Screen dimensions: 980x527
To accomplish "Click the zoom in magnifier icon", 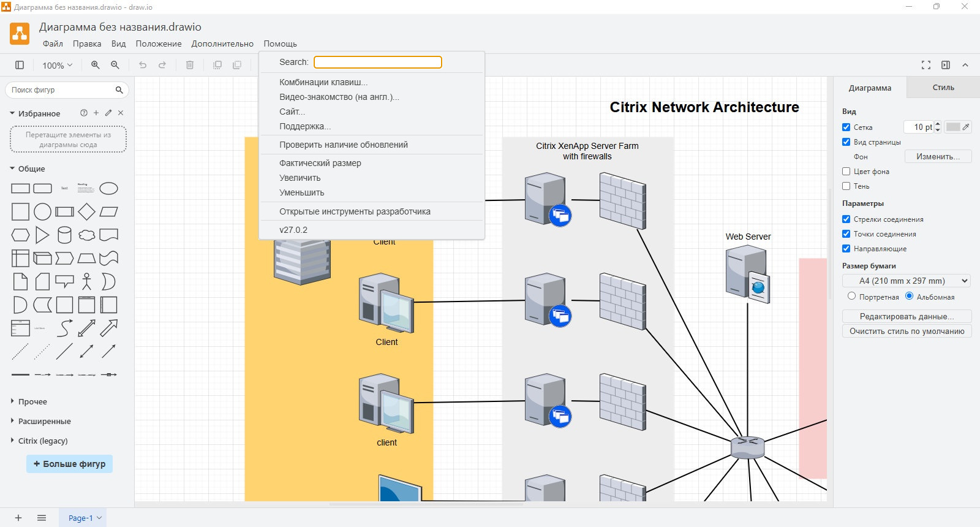I will point(96,65).
